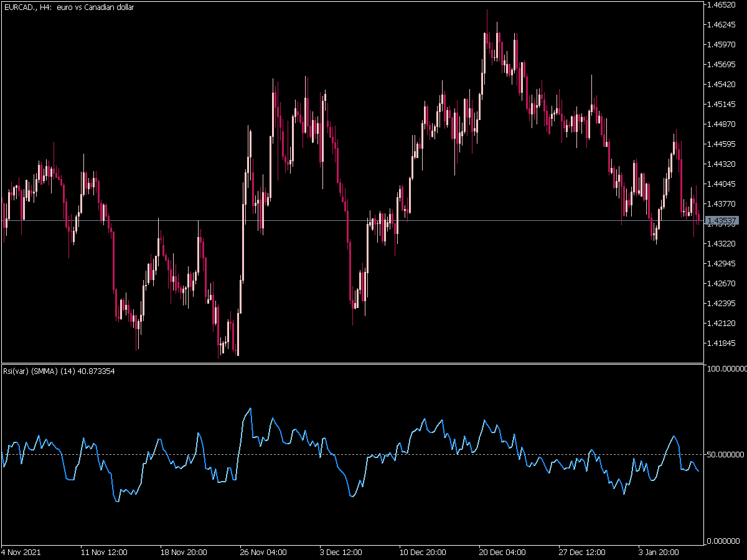Viewport: 747px width, 560px height.
Task: Click the 1.45970 price scale label
Action: coord(723,45)
